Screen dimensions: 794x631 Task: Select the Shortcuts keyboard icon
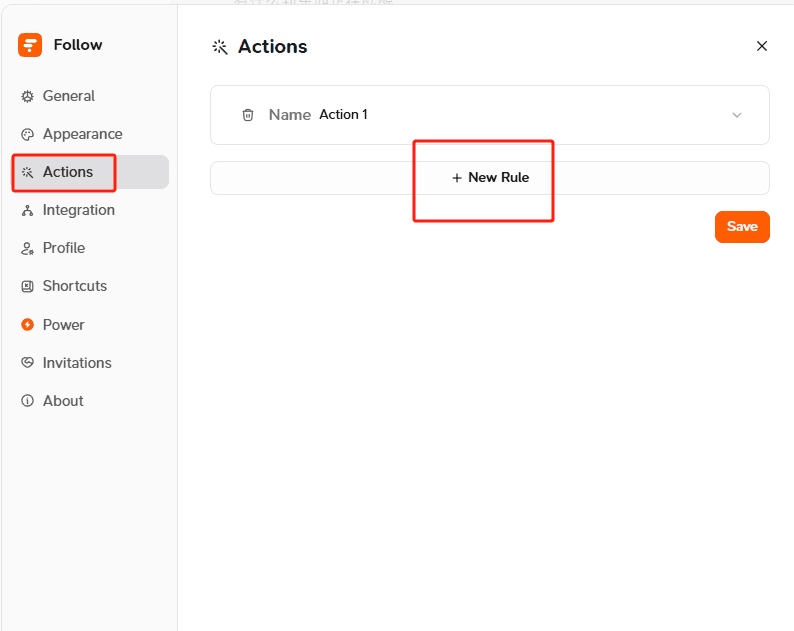coord(27,286)
